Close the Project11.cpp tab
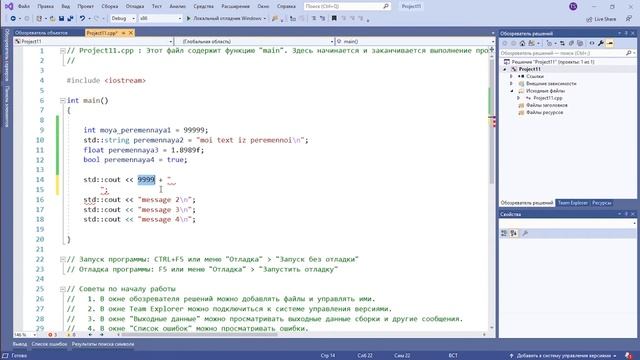Screen dimensions: 640x360 click(131, 33)
